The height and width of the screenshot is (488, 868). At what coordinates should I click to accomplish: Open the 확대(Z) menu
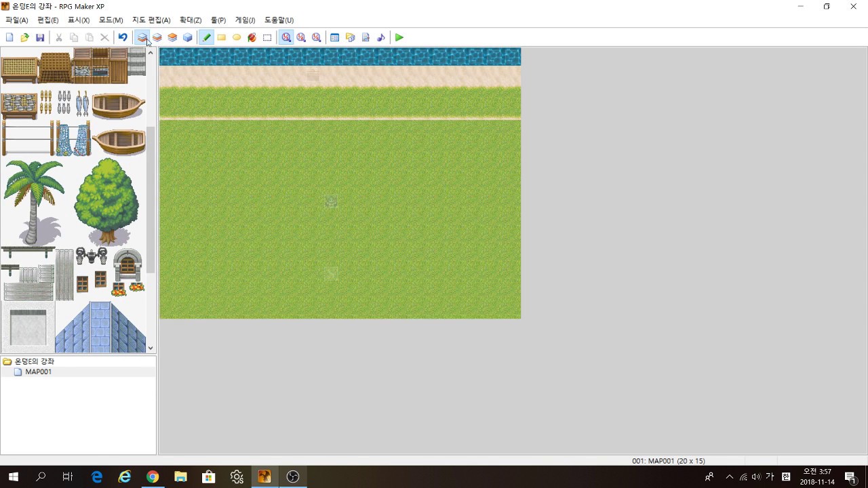(191, 20)
